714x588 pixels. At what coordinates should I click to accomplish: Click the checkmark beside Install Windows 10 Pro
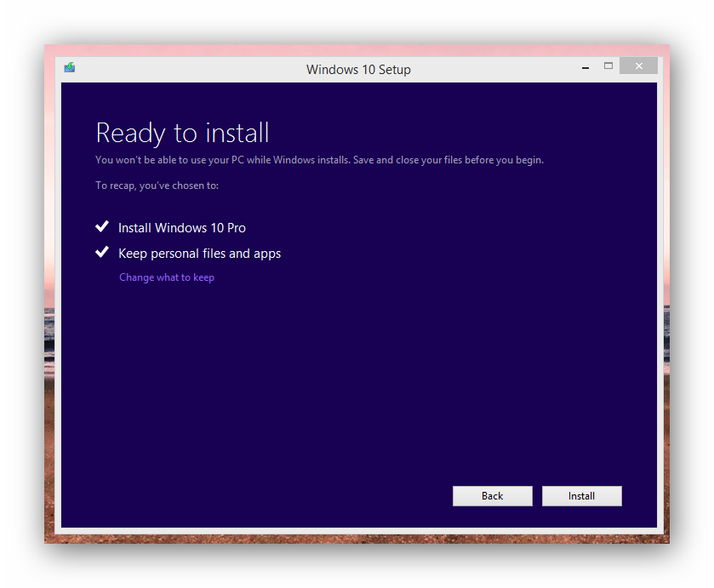[102, 226]
